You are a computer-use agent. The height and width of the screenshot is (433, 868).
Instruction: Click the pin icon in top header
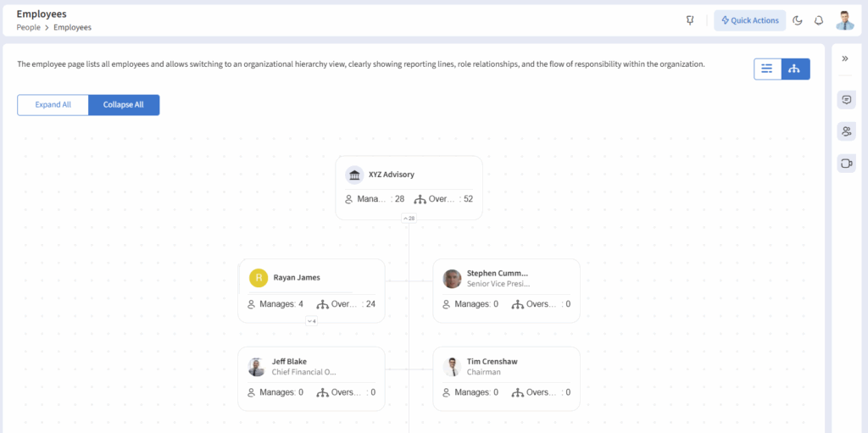690,20
